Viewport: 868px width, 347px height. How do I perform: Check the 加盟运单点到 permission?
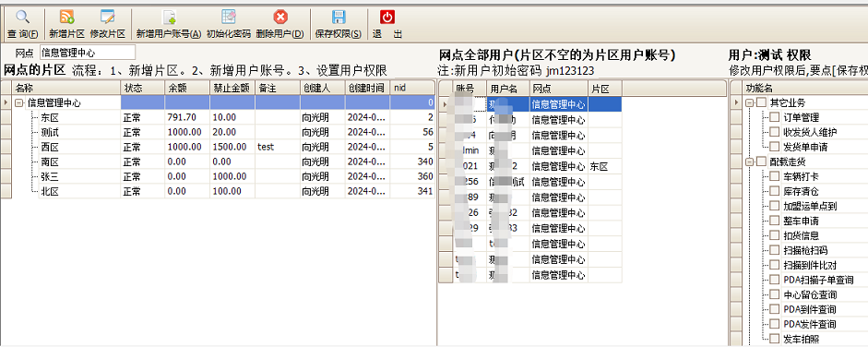coord(774,206)
